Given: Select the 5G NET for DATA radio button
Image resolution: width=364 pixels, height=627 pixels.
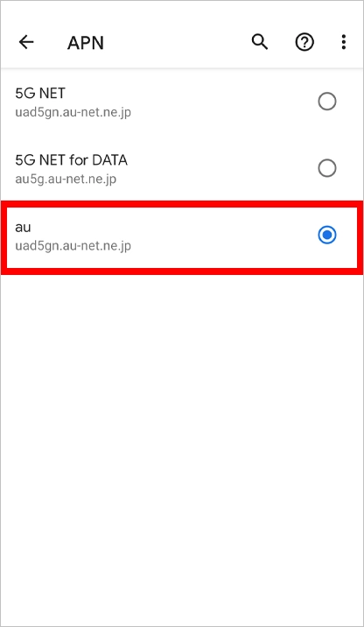Looking at the screenshot, I should [x=327, y=168].
